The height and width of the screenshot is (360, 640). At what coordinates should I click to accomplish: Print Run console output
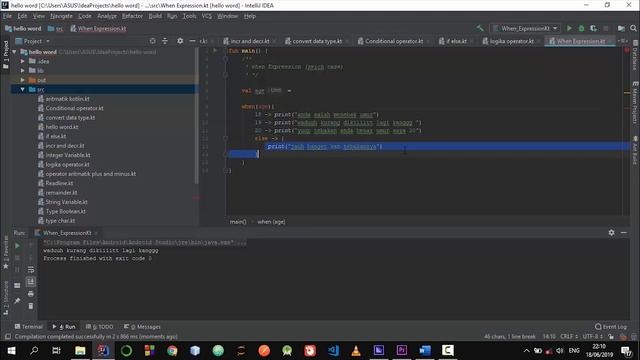click(x=31, y=294)
